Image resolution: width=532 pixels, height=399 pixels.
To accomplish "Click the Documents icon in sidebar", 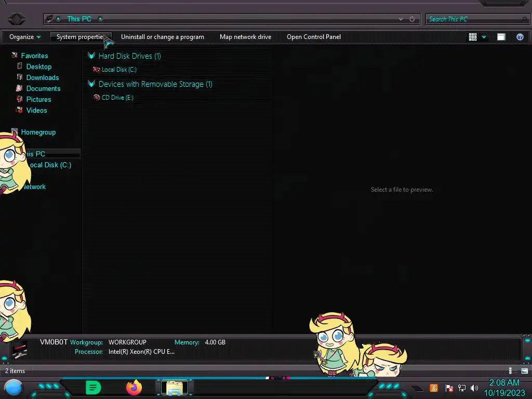I will 19,88.
